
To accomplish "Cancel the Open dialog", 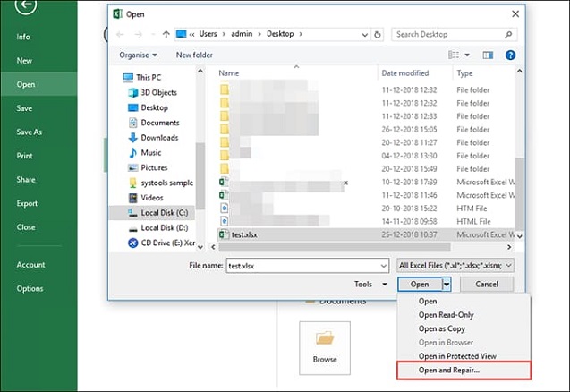I will (487, 284).
